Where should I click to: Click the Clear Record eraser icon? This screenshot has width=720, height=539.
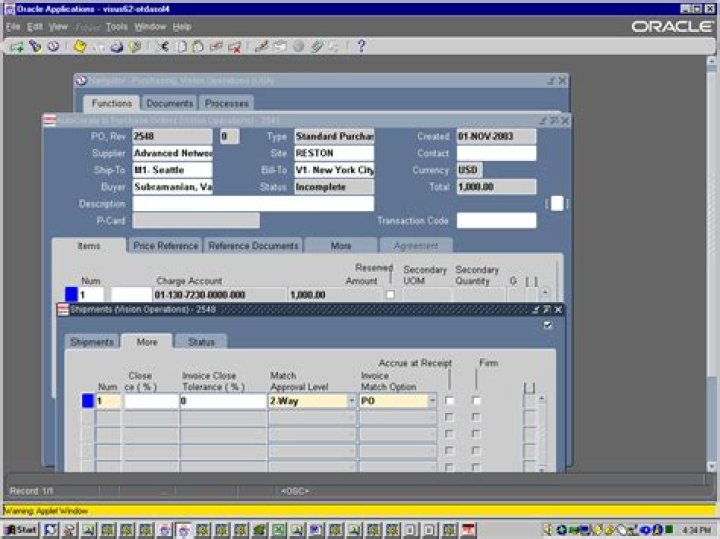(x=216, y=46)
